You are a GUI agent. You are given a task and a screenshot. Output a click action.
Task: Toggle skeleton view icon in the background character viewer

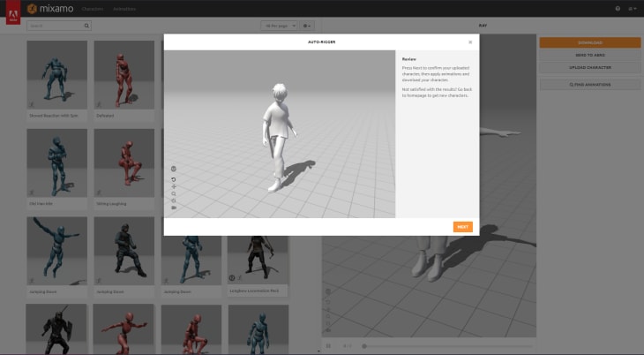coord(328,291)
